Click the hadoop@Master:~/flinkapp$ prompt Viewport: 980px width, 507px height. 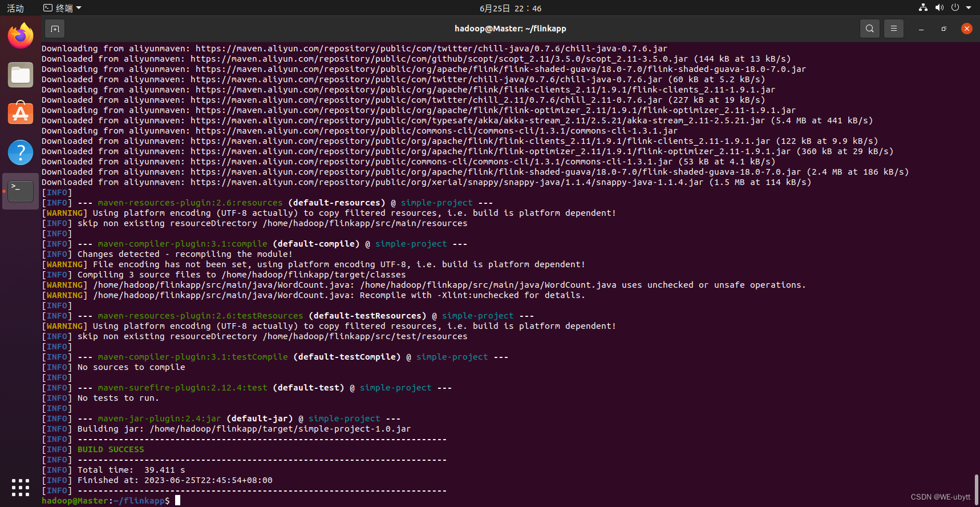106,501
